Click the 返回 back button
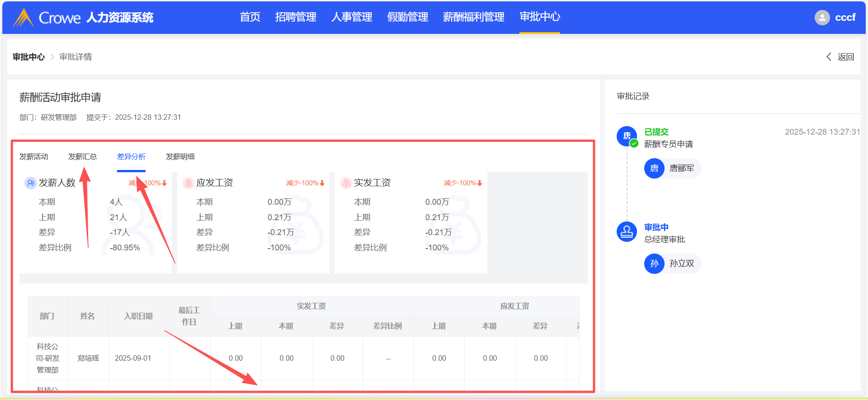 (840, 56)
